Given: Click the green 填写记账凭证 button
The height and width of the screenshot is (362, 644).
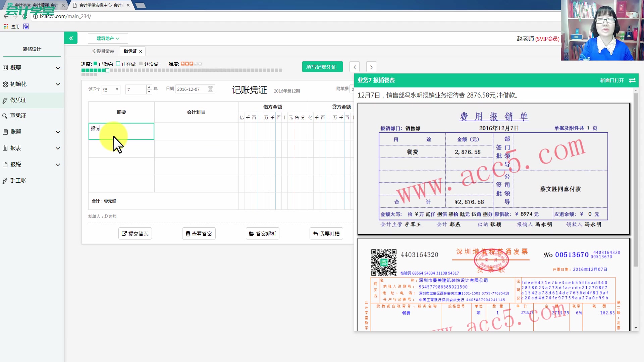Looking at the screenshot, I should (322, 67).
